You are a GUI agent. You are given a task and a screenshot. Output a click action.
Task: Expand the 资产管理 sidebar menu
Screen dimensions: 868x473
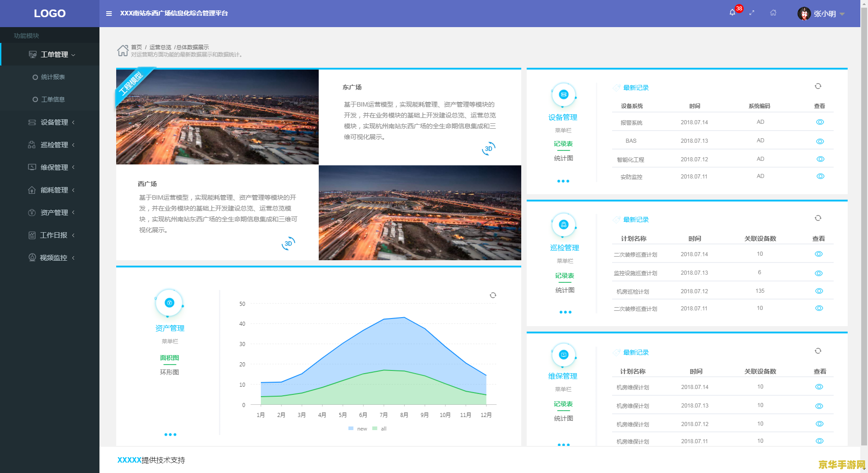click(x=73, y=212)
